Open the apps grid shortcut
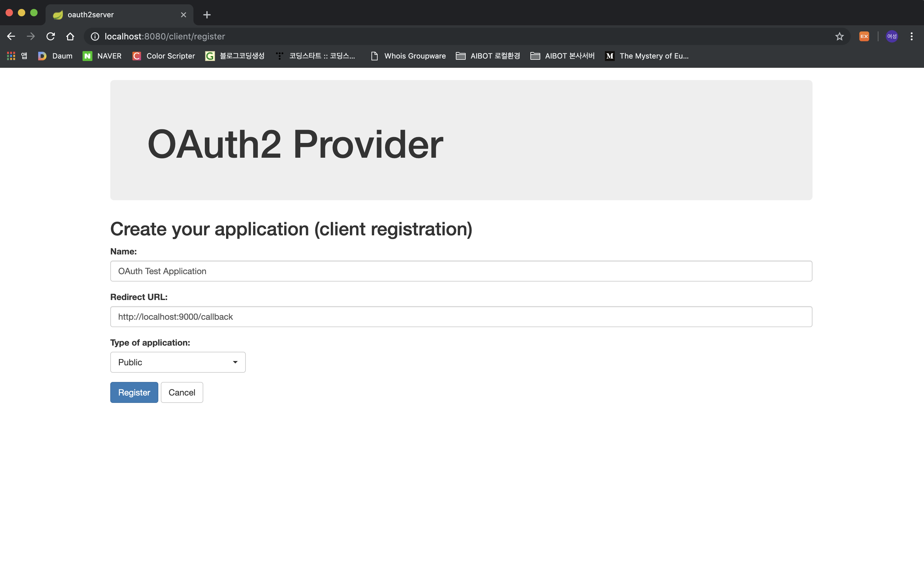Image resolution: width=924 pixels, height=568 pixels. [11, 56]
